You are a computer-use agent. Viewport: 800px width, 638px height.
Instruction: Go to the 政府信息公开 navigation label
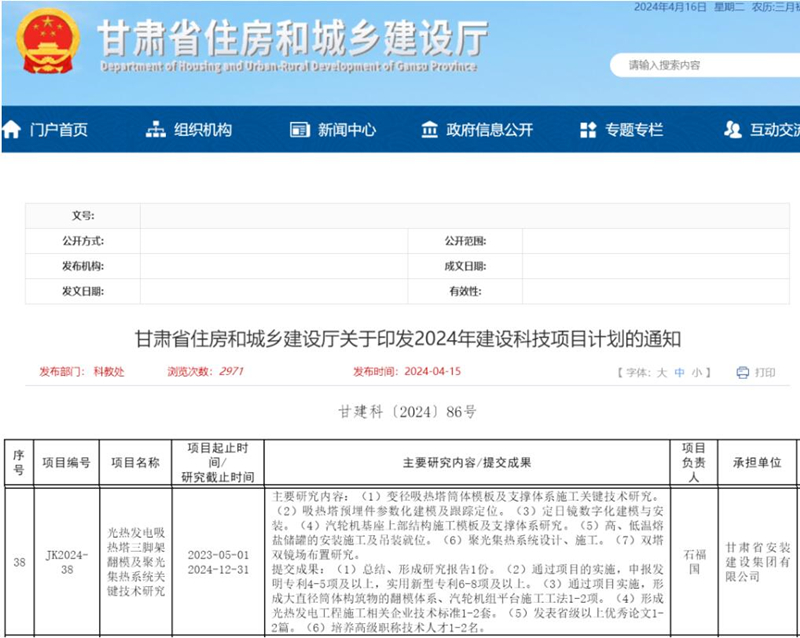tap(490, 130)
